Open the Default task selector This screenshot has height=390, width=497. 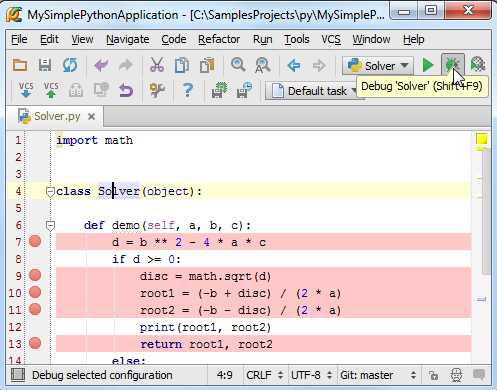(313, 91)
